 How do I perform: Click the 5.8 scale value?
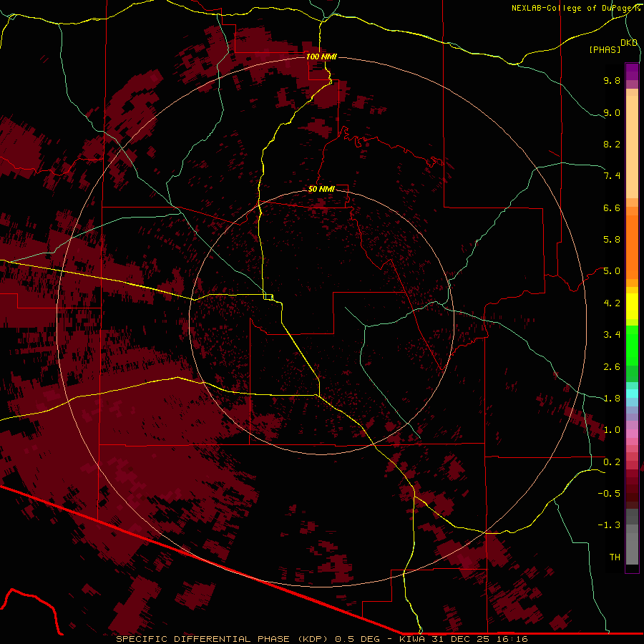tap(612, 240)
